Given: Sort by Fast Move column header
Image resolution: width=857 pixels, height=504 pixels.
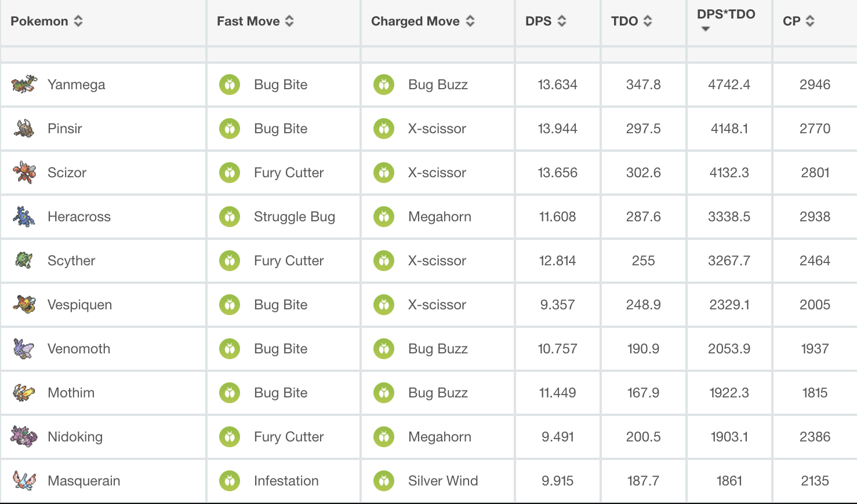Looking at the screenshot, I should pyautogui.click(x=255, y=21).
